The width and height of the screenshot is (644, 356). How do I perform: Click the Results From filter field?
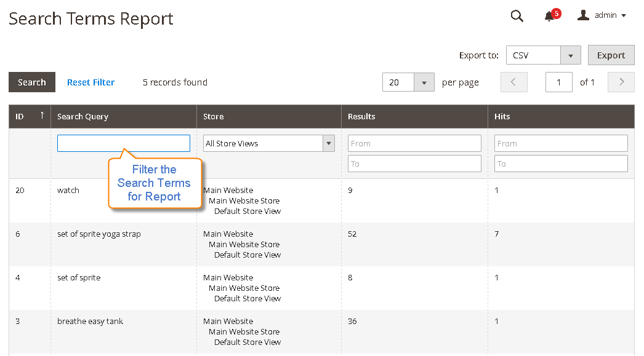click(414, 143)
